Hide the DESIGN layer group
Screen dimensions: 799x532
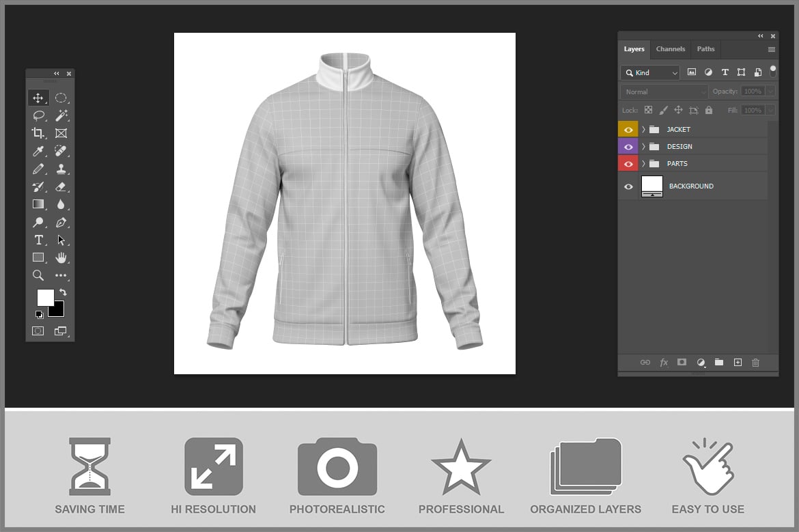628,147
